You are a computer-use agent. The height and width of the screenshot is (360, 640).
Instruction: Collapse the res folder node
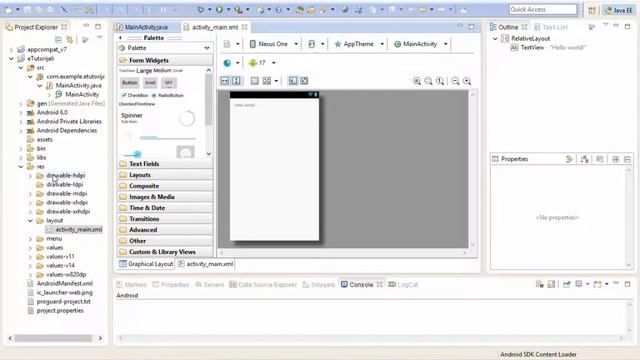coord(20,167)
